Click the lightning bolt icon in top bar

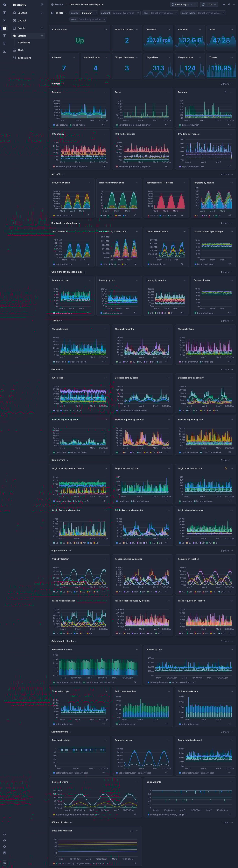(229, 5)
